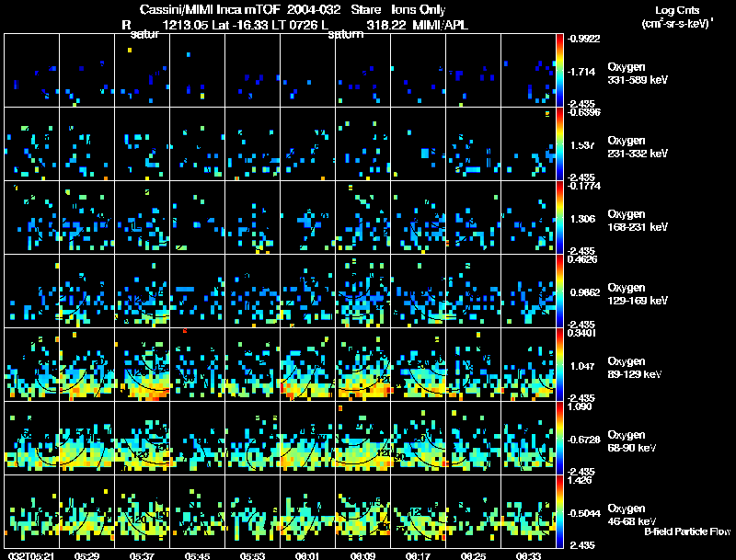The image size is (736, 560).
Task: Click the Oxygen 89-129 keV label
Action: [x=635, y=368]
